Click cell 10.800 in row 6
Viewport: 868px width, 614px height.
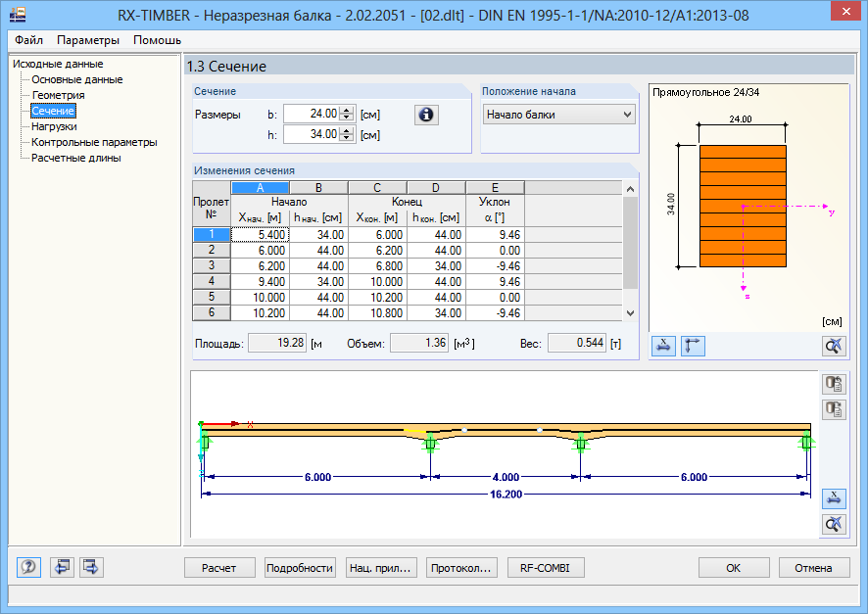[x=377, y=313]
